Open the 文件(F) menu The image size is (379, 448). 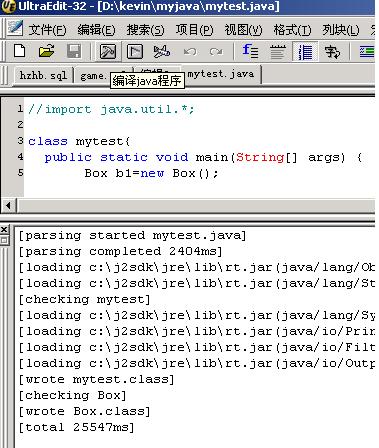click(47, 30)
